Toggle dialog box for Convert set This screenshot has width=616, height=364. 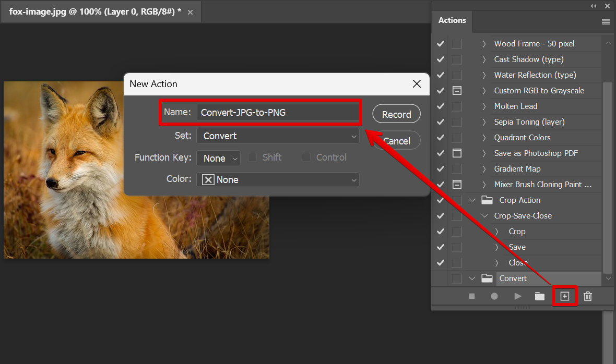coord(457,278)
